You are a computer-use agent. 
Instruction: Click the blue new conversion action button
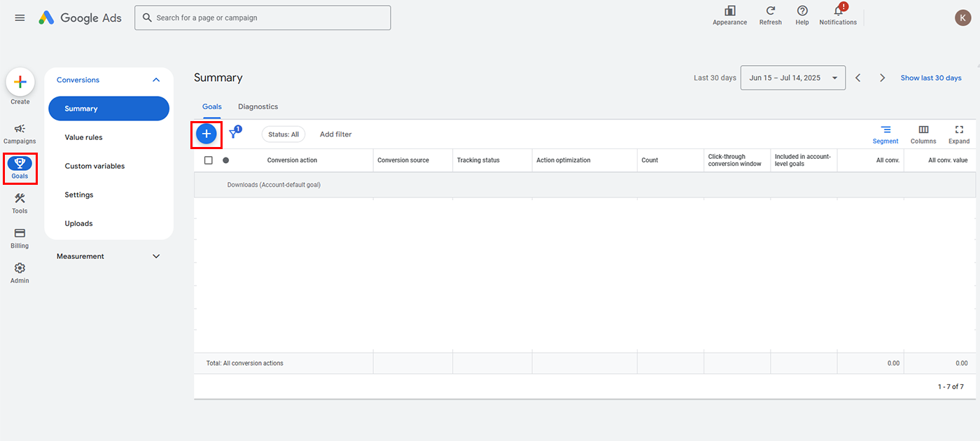point(206,134)
